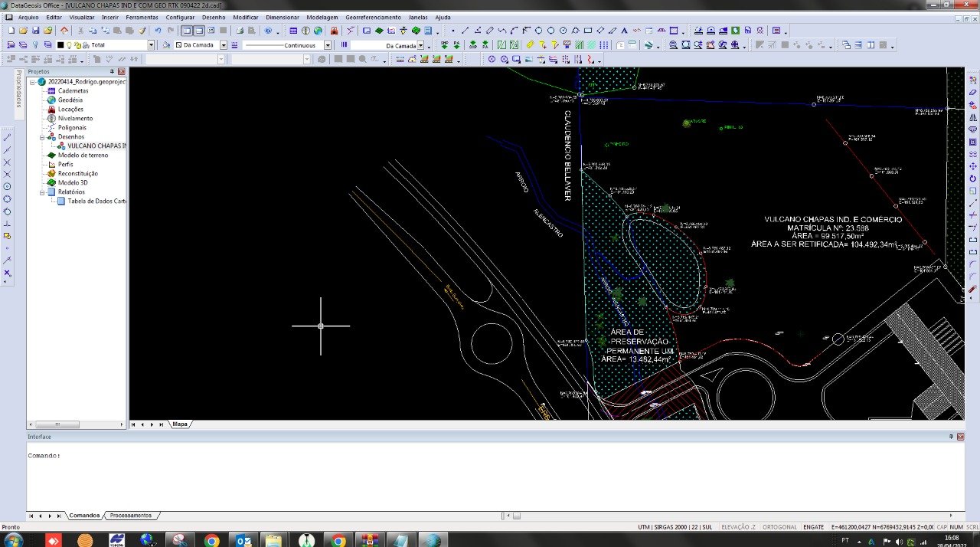The width and height of the screenshot is (980, 547).
Task: Toggle ELEVAÇÃO Z in status bar
Action: (738, 527)
